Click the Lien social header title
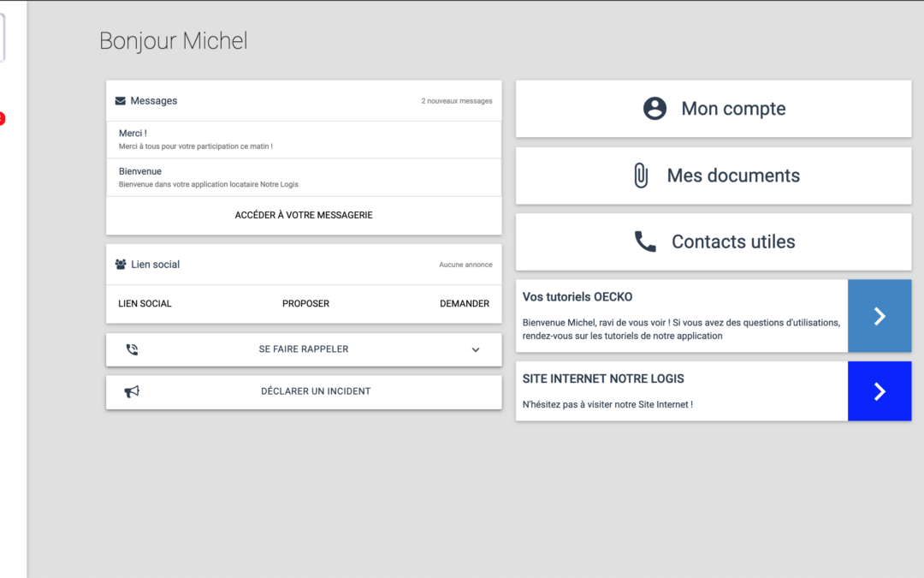The image size is (924, 578). [x=156, y=265]
